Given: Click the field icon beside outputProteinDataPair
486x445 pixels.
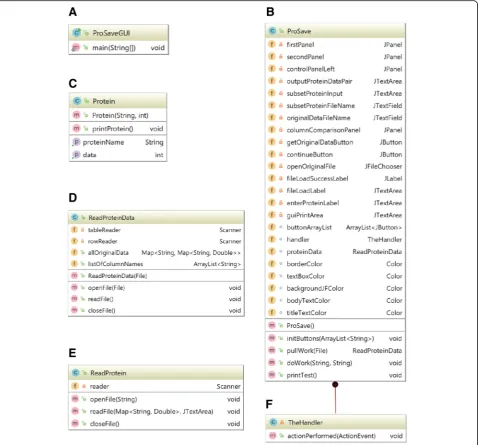Looking at the screenshot, I should click(272, 81).
